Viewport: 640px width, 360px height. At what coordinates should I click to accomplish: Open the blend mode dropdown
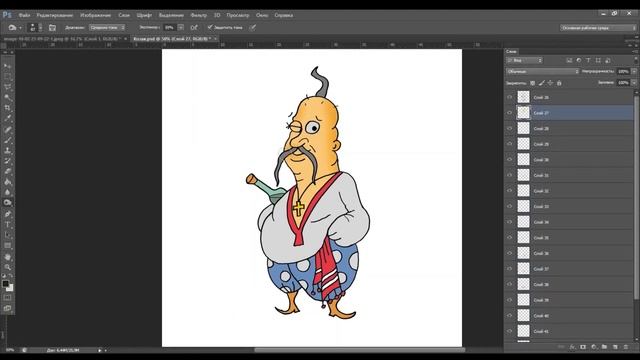542,71
